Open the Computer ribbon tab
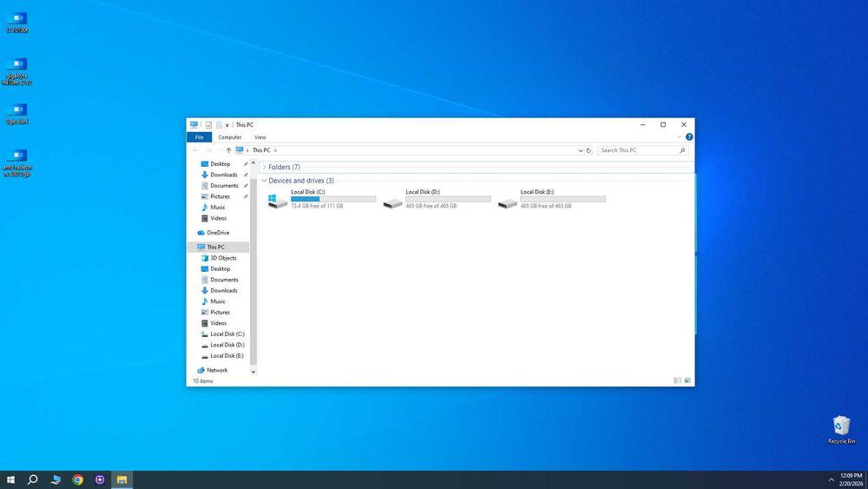This screenshot has width=868, height=489. 230,136
